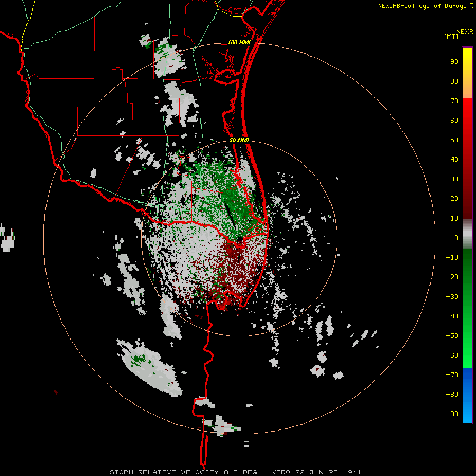Viewport: 476px width, 476px height.
Task: Click the 60 value on velocity scale
Action: 454,120
